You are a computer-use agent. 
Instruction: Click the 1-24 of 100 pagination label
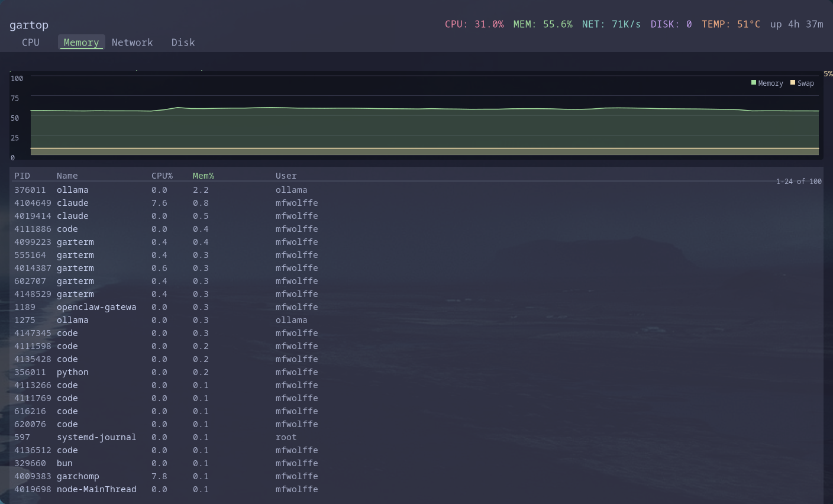tap(799, 181)
